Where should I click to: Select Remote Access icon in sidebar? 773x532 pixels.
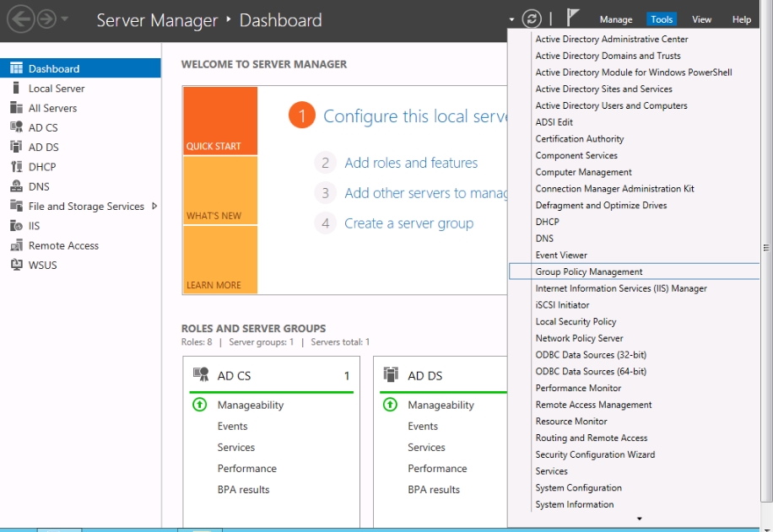[x=16, y=245]
